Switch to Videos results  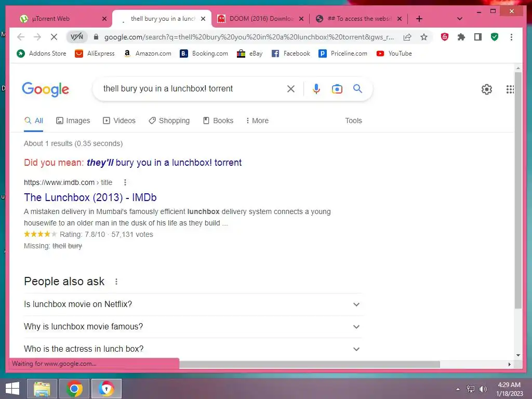[119, 121]
